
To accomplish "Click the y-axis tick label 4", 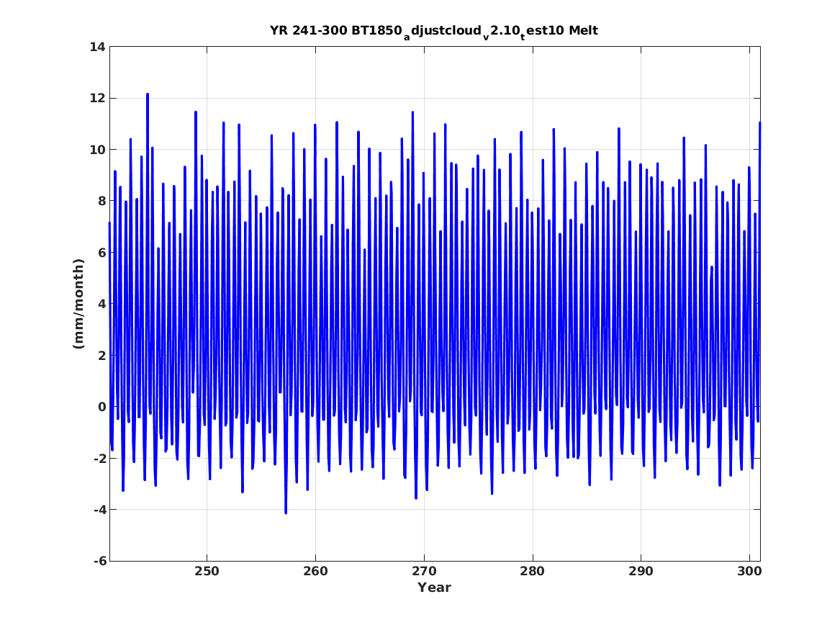I will 101,305.
